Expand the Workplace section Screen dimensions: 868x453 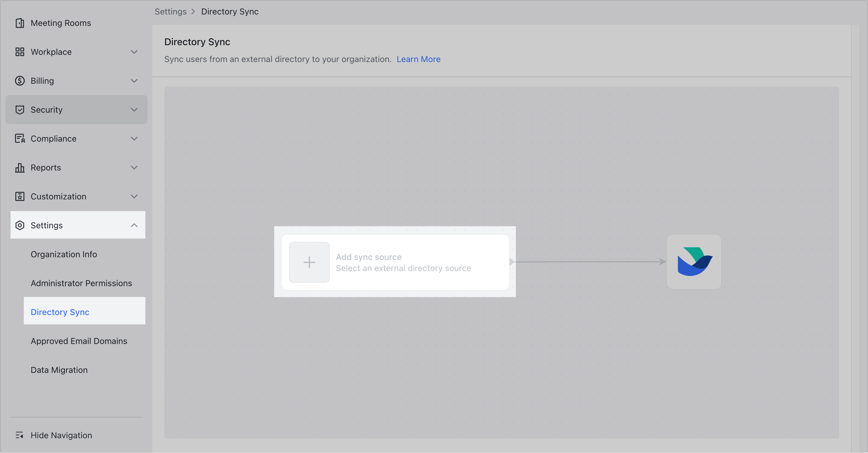click(x=134, y=52)
